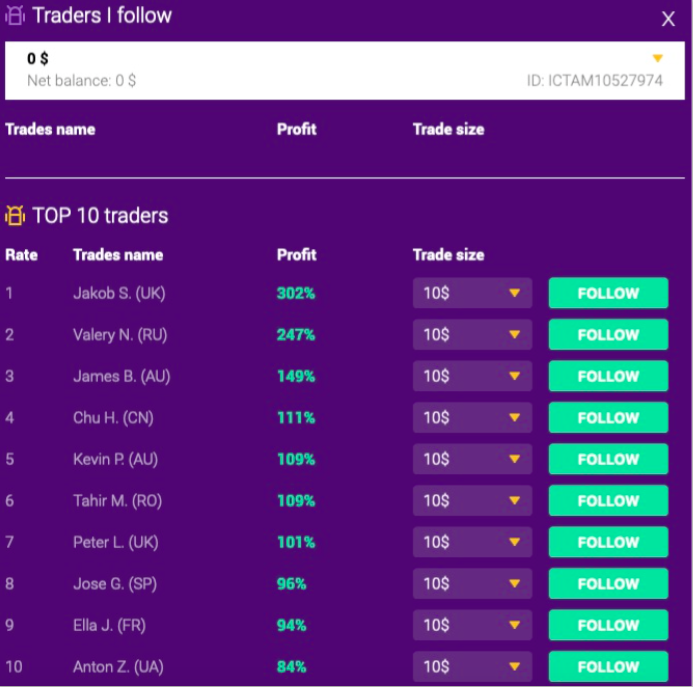Follow trader Chu H. (CN)

608,418
